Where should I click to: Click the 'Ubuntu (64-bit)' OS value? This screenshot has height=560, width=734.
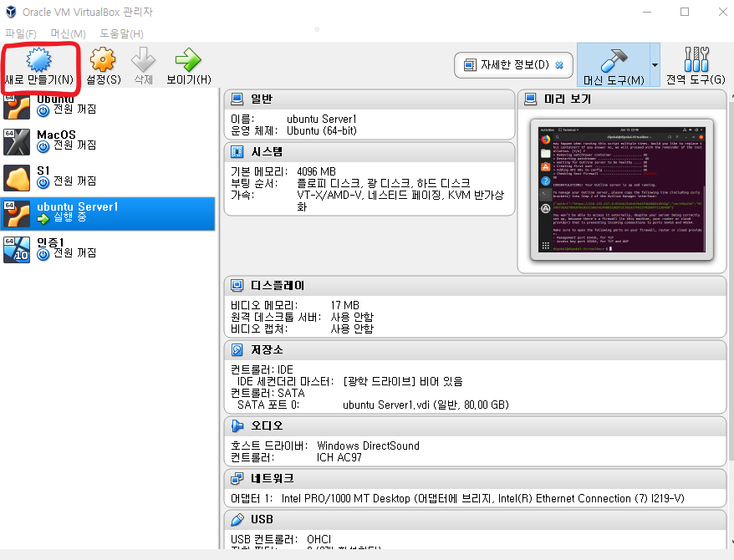click(322, 131)
